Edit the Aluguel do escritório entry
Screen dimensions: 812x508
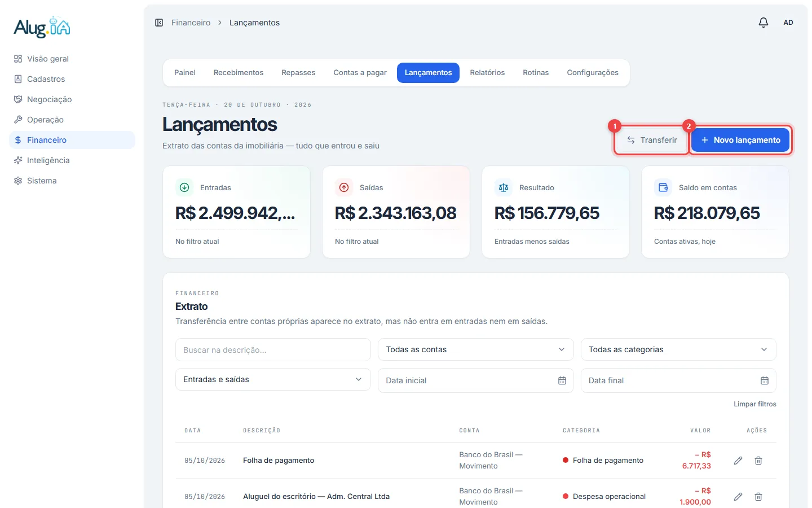pos(738,497)
